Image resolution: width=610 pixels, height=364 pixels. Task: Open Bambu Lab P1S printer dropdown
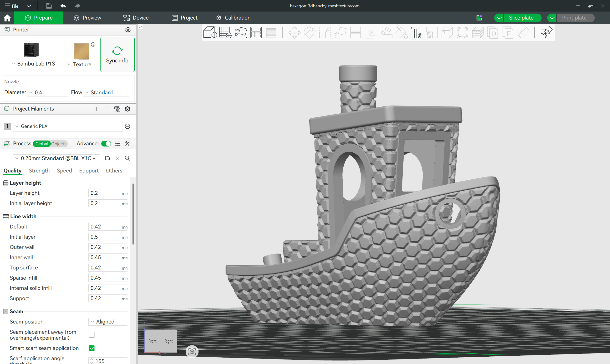[33, 64]
